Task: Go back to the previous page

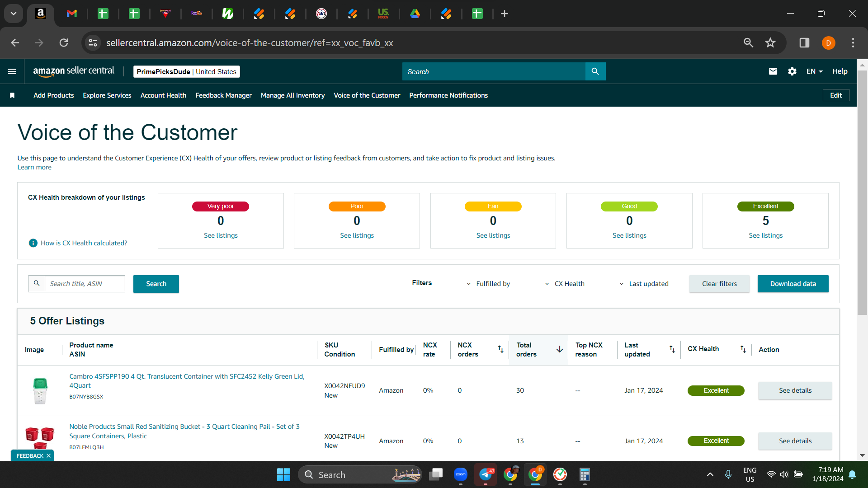Action: tap(15, 43)
